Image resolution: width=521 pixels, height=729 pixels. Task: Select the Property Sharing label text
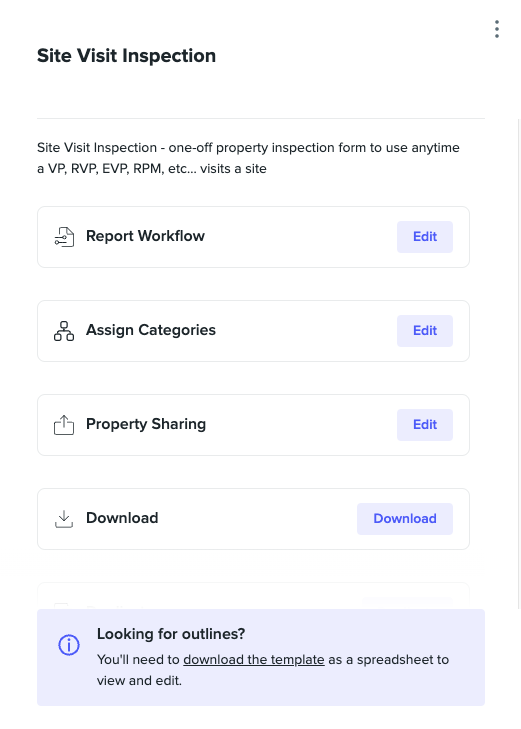coord(146,424)
